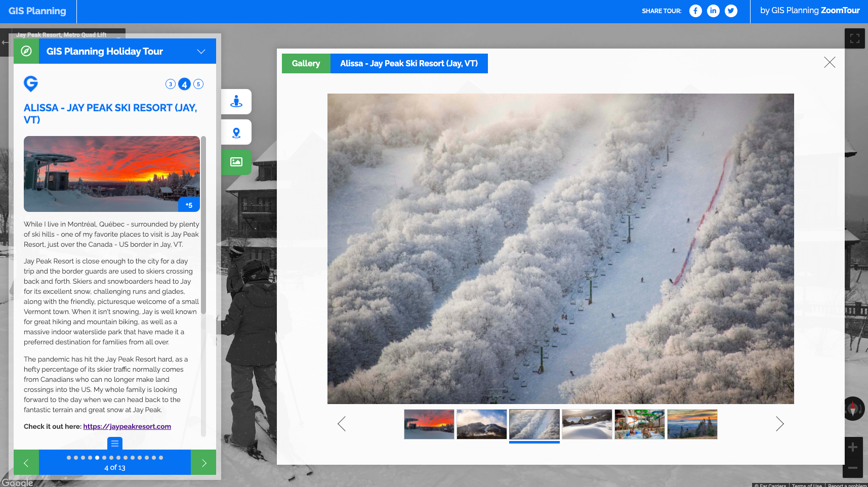This screenshot has width=868, height=487.
Task: Jump to tour stop 3
Action: tap(171, 84)
